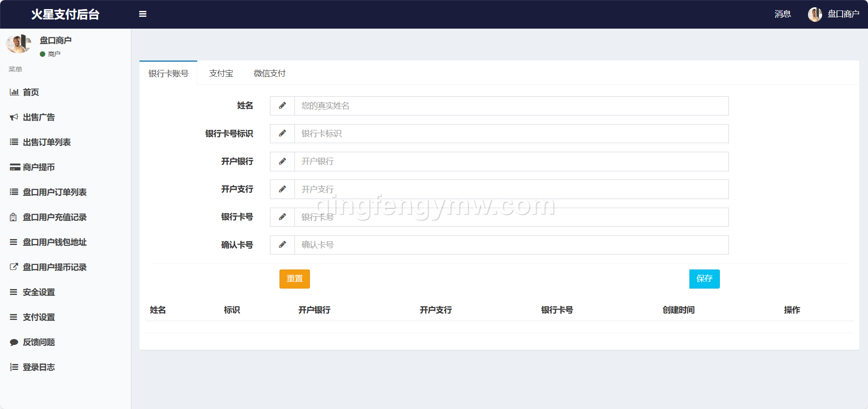Open the 反馈问题 menu item
Screen dimensions: 868x409
(x=65, y=342)
